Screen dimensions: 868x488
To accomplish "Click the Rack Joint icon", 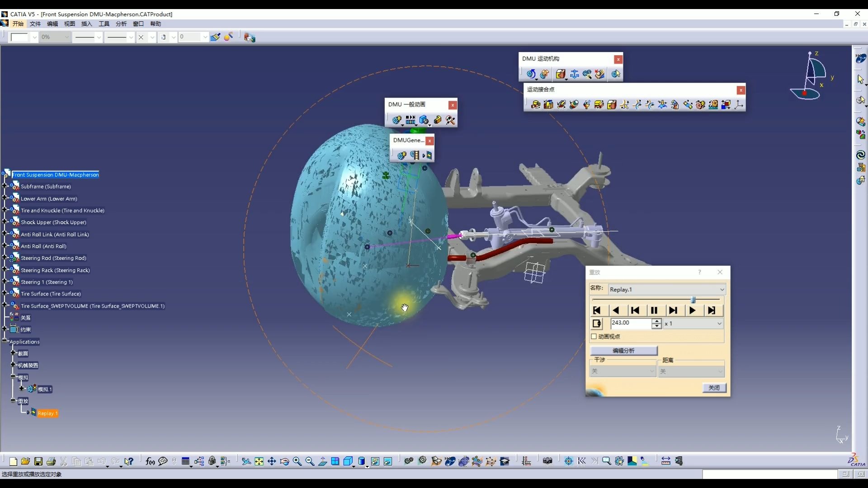I will [x=713, y=105].
